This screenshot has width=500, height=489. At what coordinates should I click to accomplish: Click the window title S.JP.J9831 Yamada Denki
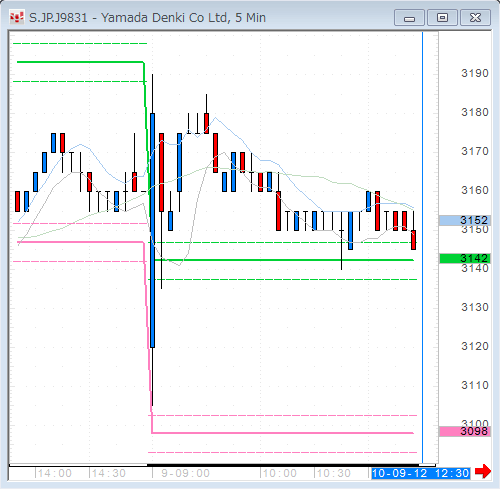tap(147, 18)
